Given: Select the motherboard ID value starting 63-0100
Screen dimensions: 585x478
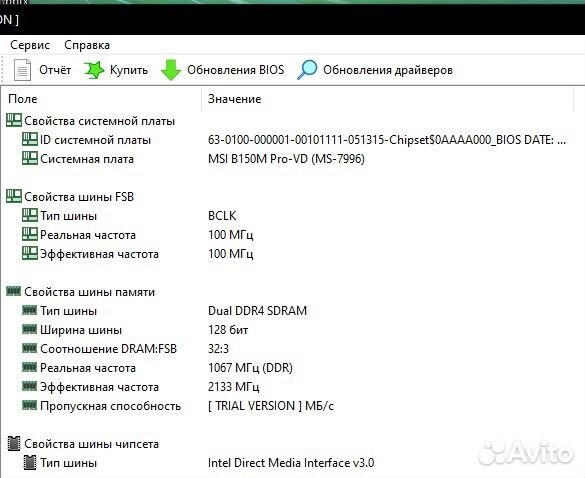Looking at the screenshot, I should (x=387, y=140).
